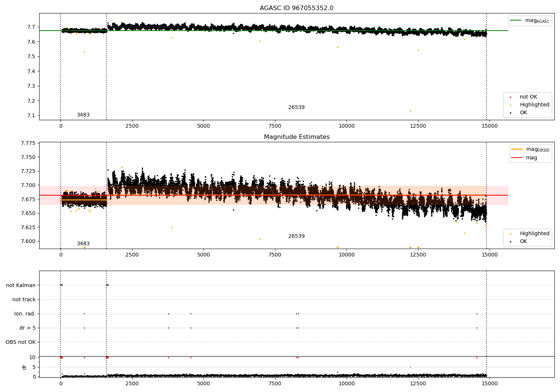Click green line sample in mag AGASC legend
The height and width of the screenshot is (392, 560).
(x=516, y=21)
